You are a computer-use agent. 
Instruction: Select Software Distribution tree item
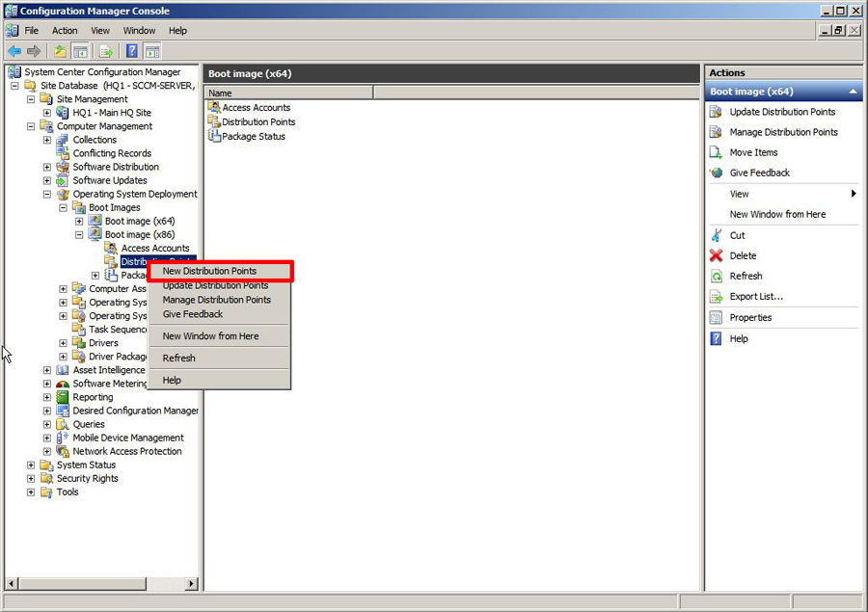coord(116,167)
